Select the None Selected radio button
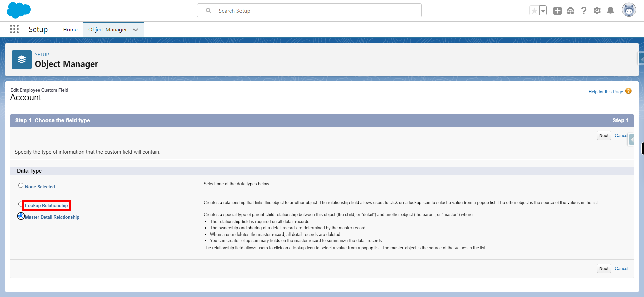644x297 pixels. (x=21, y=185)
